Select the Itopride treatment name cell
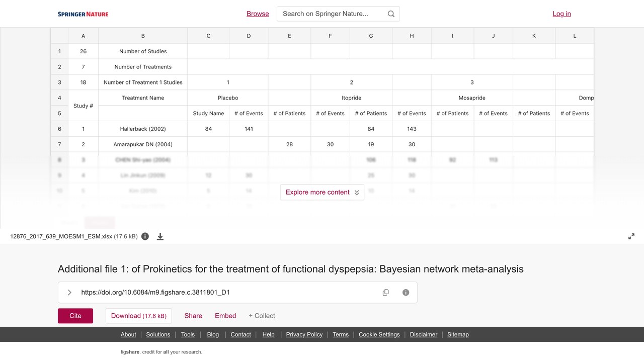The width and height of the screenshot is (644, 362). 351,98
